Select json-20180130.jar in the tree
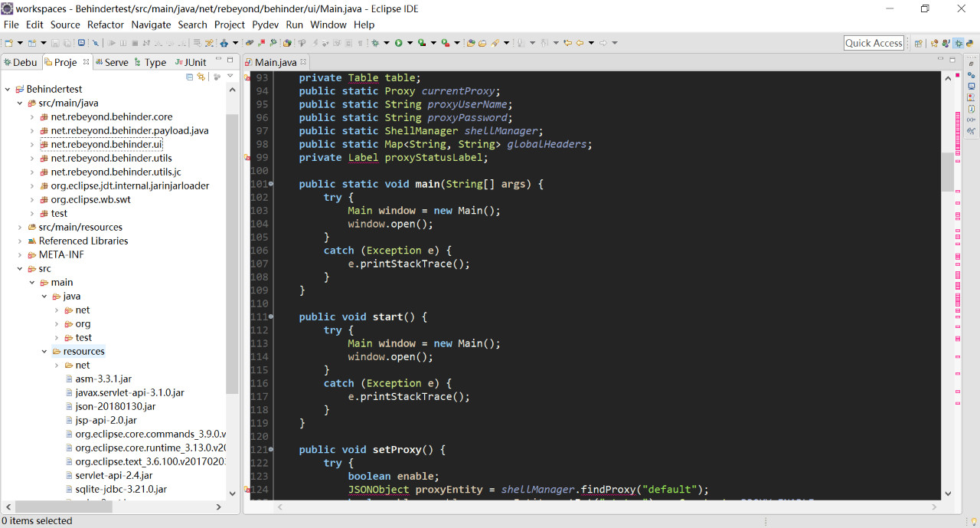Image resolution: width=980 pixels, height=528 pixels. [x=115, y=406]
